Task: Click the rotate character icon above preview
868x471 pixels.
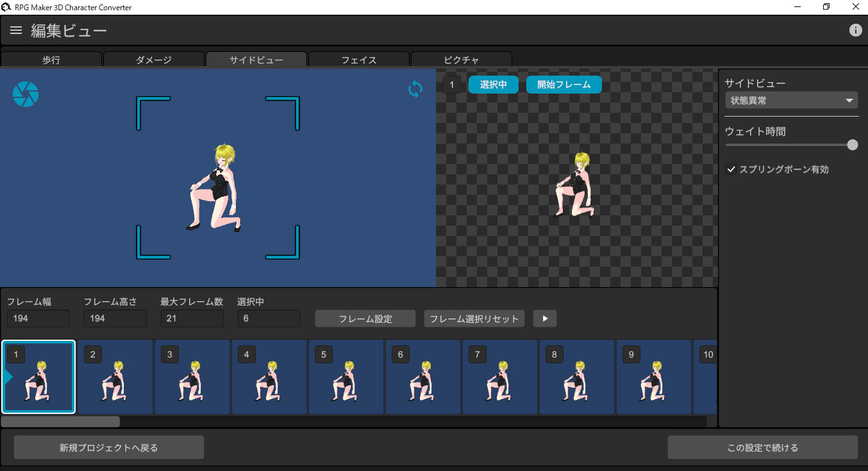Action: pos(415,89)
